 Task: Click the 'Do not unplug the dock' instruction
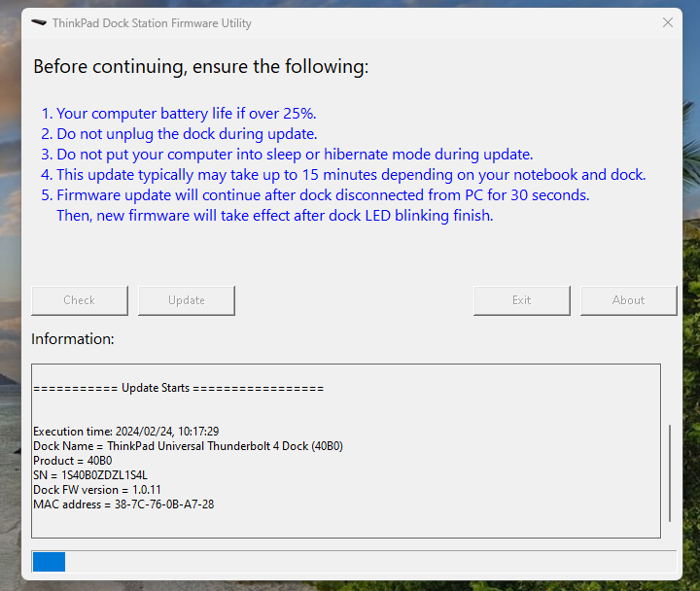(x=179, y=134)
